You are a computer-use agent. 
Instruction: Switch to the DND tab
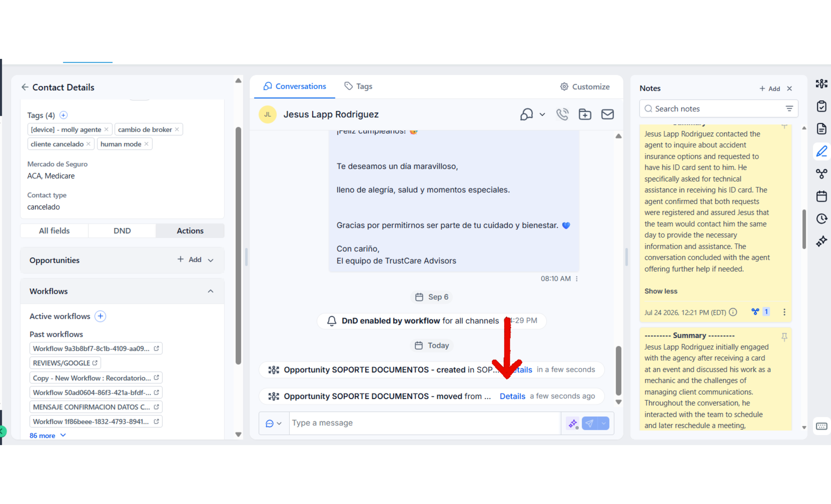click(122, 231)
